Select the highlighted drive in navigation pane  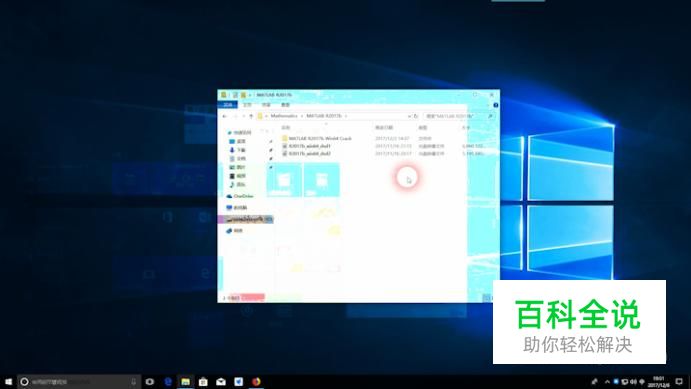point(246,219)
